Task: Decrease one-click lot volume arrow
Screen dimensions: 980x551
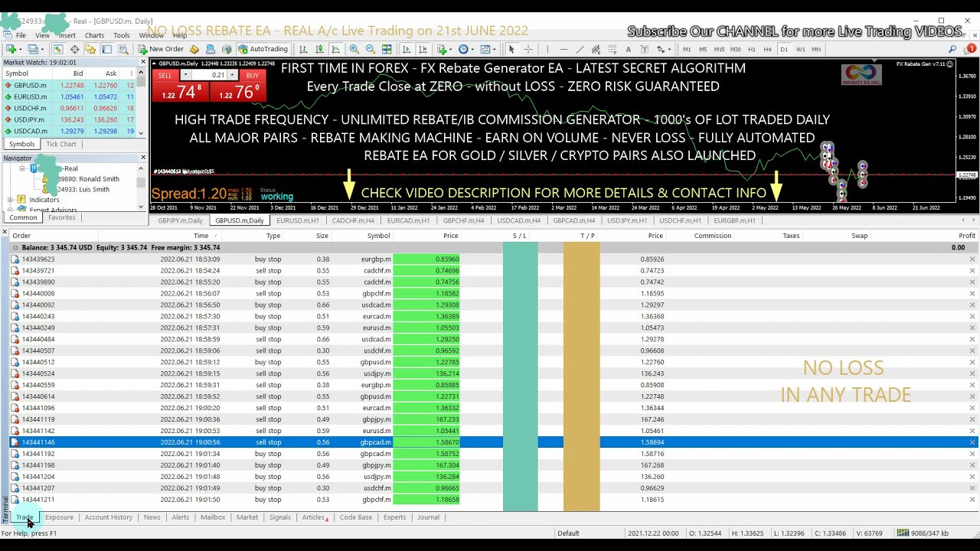Action: click(x=185, y=75)
